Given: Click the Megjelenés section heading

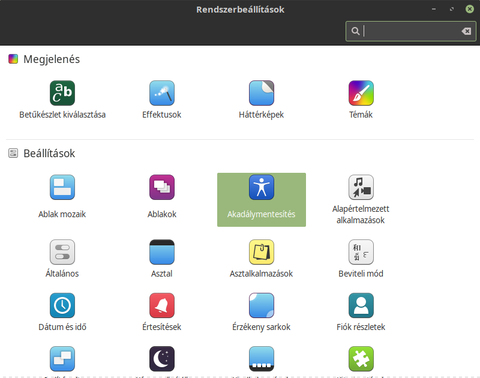Looking at the screenshot, I should click(x=51, y=59).
